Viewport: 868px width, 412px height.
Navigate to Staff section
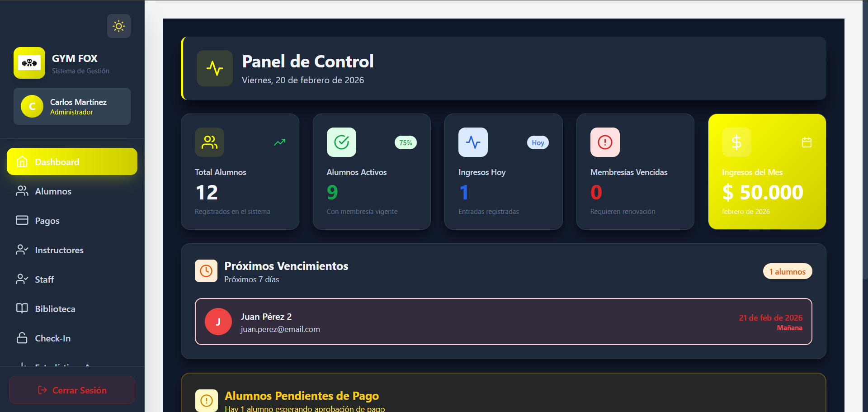coord(44,279)
